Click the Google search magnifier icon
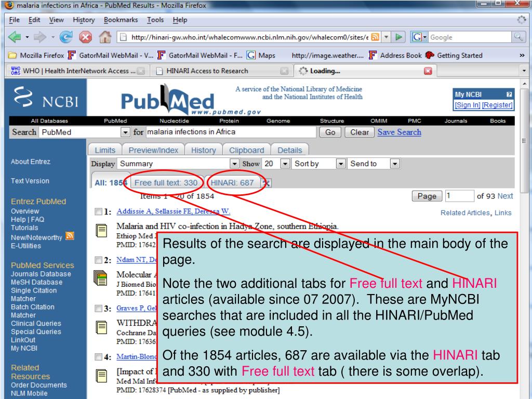 tap(518, 37)
